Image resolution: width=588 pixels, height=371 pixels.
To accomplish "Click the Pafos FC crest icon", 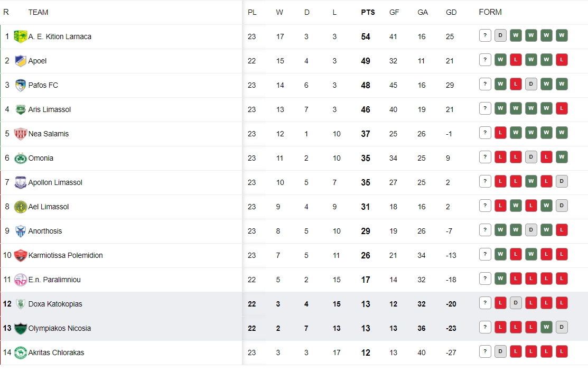I will click(20, 85).
